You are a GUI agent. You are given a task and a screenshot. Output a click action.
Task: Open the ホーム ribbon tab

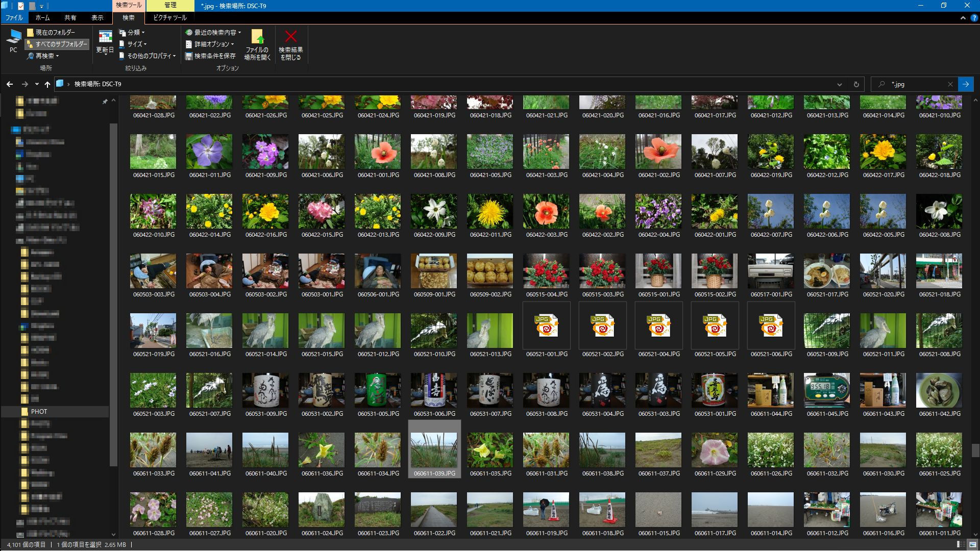[x=42, y=17]
